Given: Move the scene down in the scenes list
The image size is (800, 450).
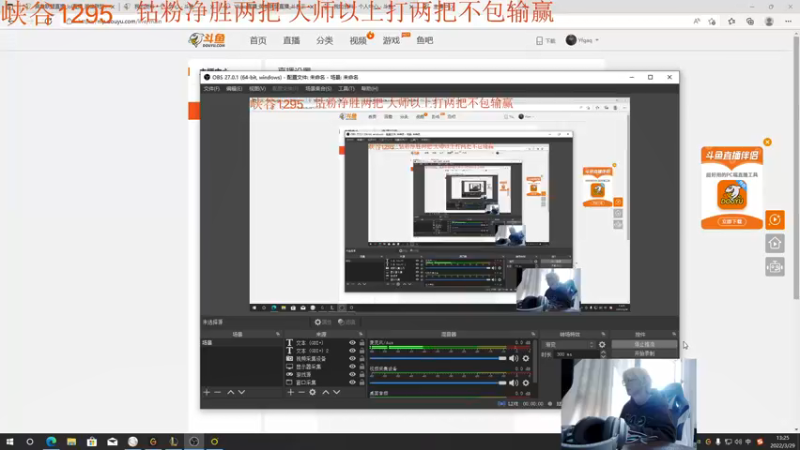Looking at the screenshot, I should [x=242, y=392].
